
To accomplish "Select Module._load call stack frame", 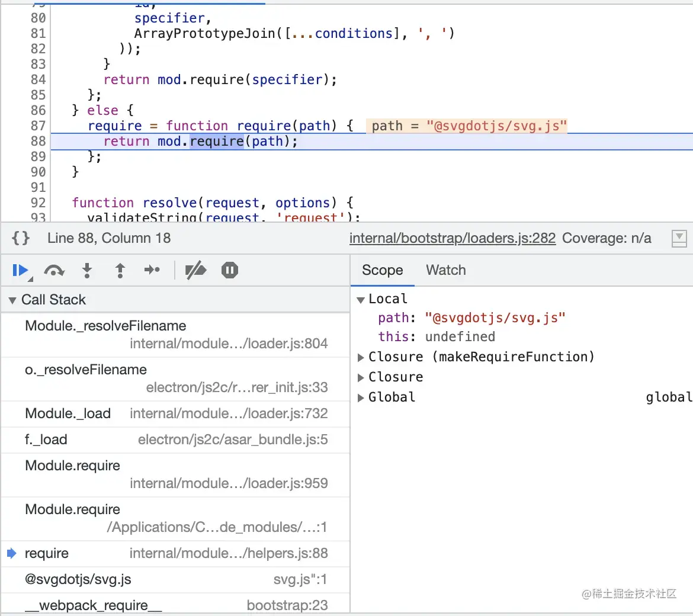I will tap(175, 413).
